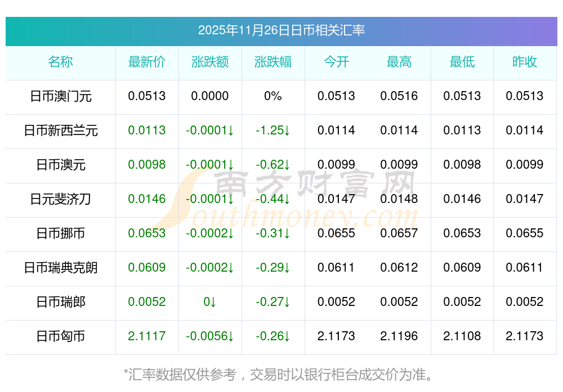This screenshot has height=392, width=563.
Task: Select the 日币瑞郎 currency name
Action: (x=60, y=303)
